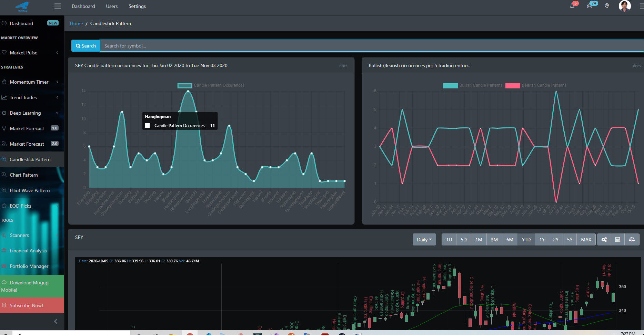Click the Elliot Wave Pattern magnifier icon
Viewport: 644px width, 335px height.
[4, 190]
